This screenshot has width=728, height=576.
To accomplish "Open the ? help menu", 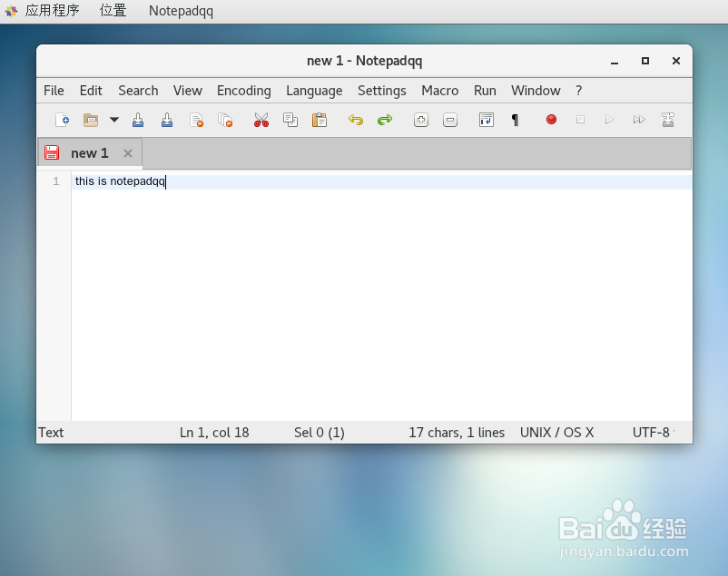I will click(x=578, y=91).
